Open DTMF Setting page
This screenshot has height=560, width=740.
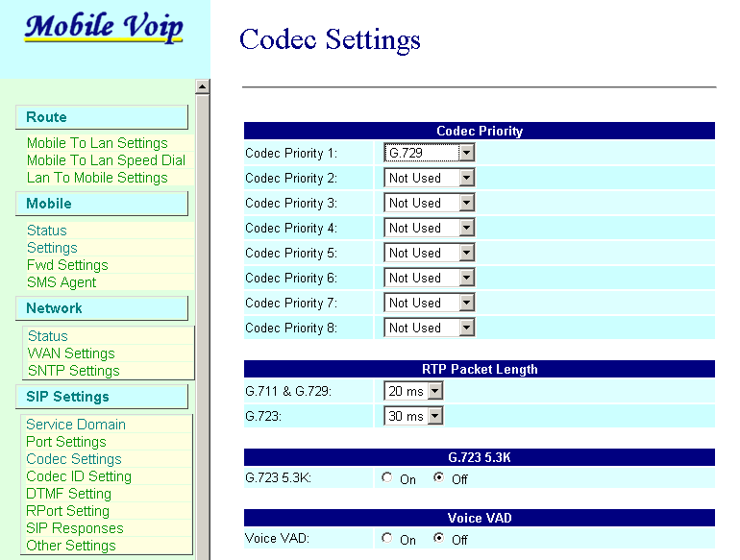click(69, 494)
